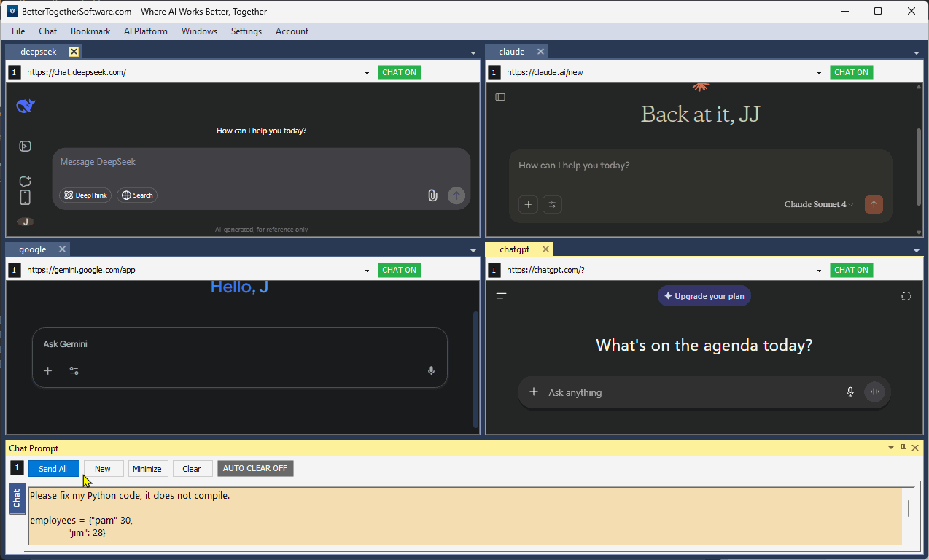Open Gemini tools sliders icon
The height and width of the screenshot is (560, 929).
coord(74,371)
